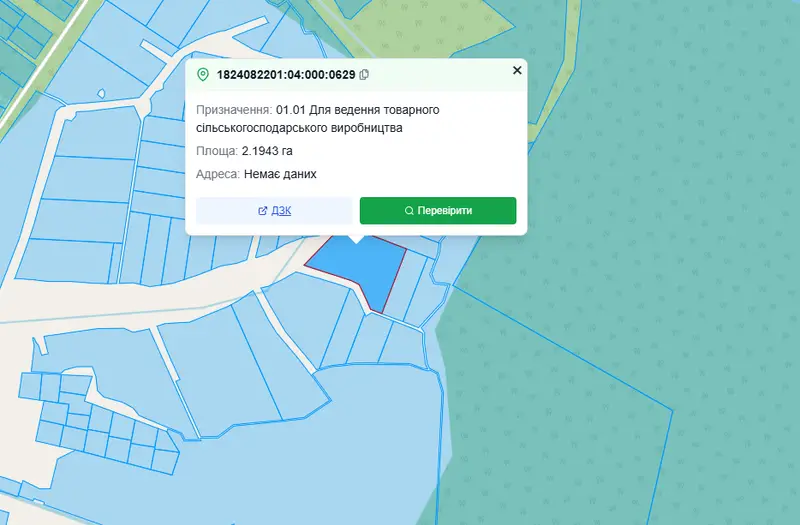Copy the cadastral number with copy icon
This screenshot has height=525, width=800.
[x=364, y=74]
